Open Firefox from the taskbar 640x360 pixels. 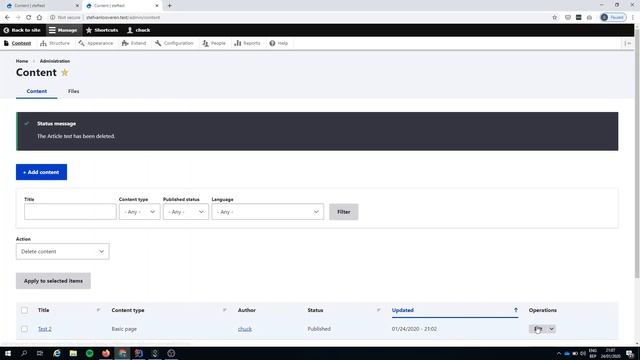(x=106, y=353)
